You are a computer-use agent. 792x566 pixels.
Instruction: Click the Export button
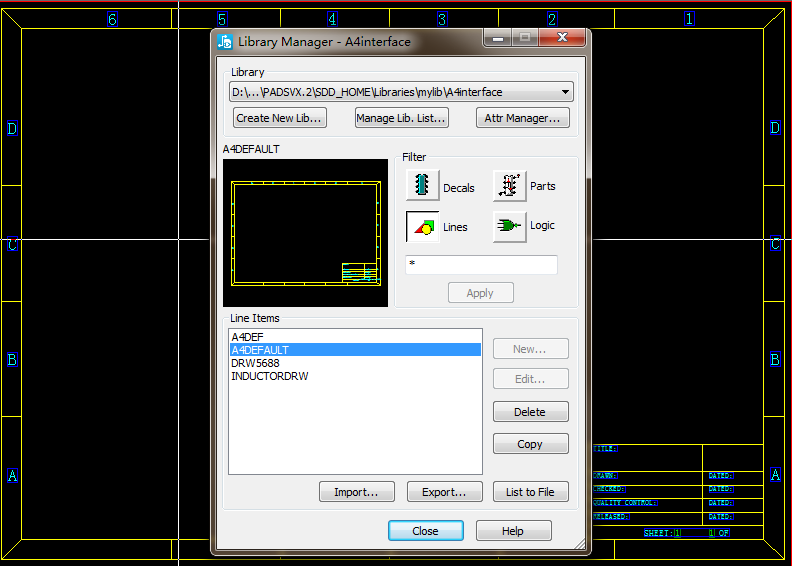(444, 492)
